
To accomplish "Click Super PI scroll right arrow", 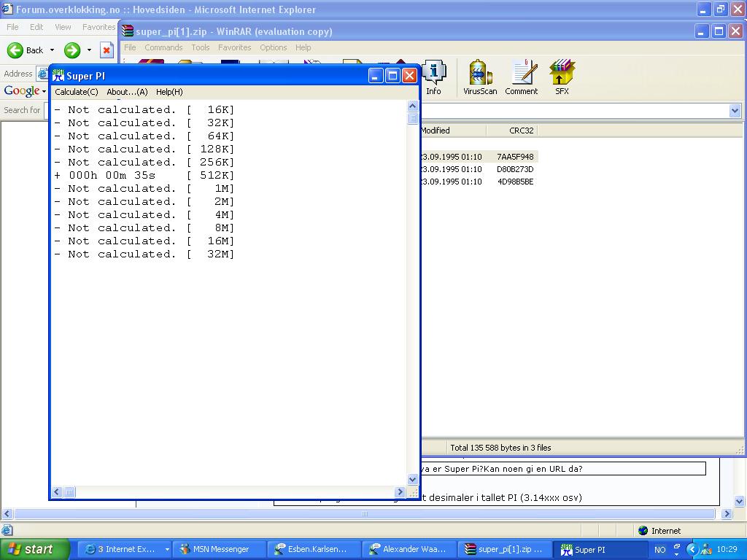I will [x=400, y=492].
